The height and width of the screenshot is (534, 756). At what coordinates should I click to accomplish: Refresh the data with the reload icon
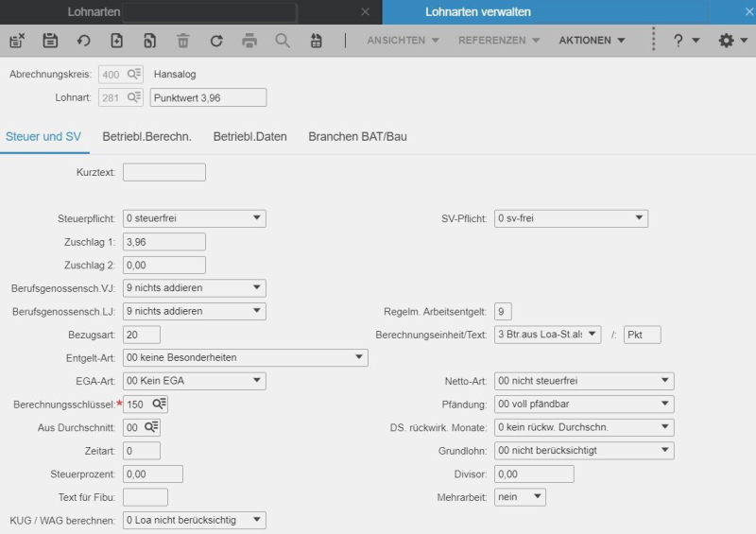click(216, 41)
